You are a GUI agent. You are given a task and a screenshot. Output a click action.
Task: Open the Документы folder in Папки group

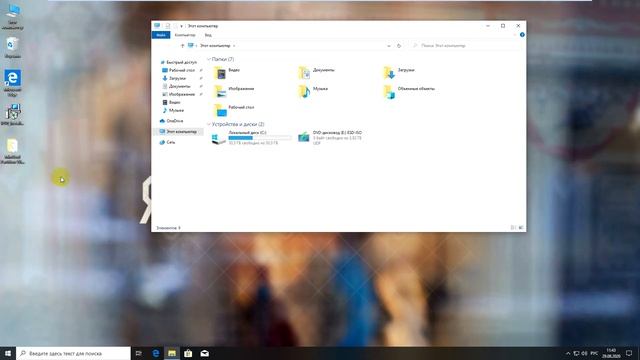pos(317,73)
